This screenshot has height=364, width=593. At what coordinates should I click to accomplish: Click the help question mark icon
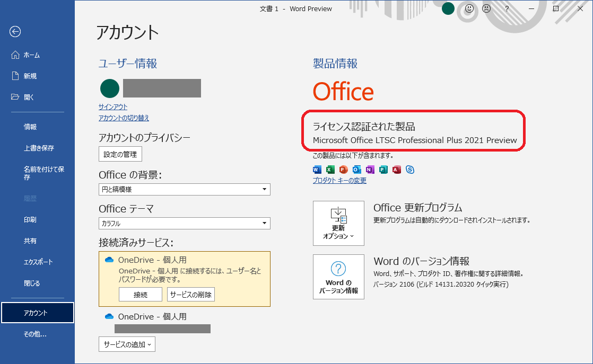pos(507,8)
